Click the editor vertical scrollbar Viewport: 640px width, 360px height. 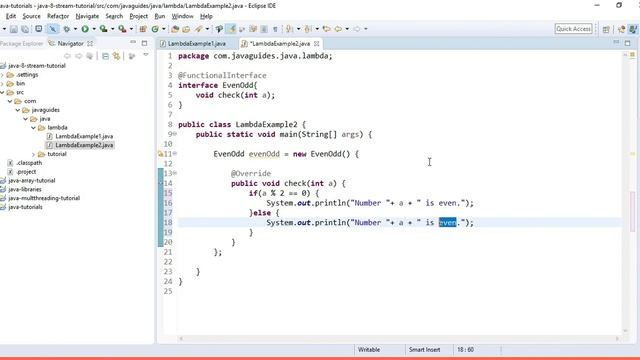click(625, 192)
